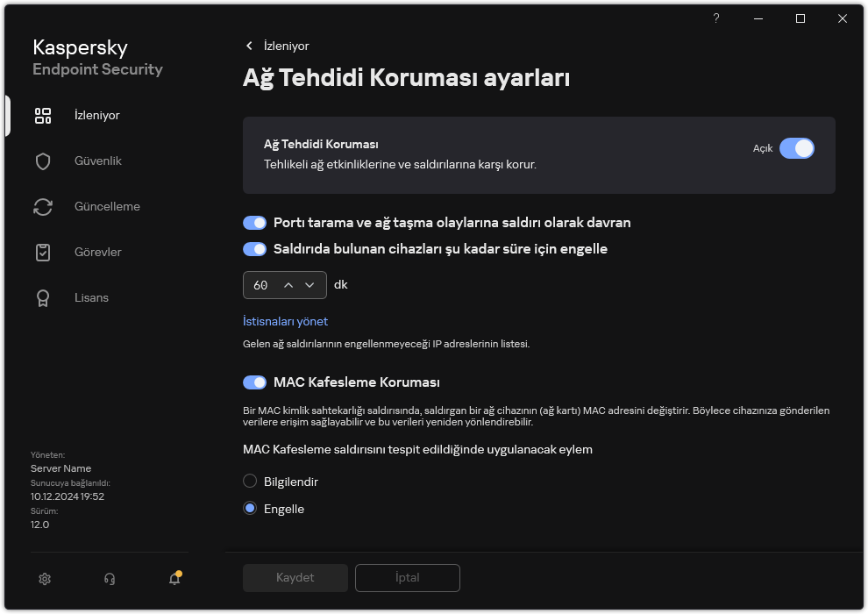The image size is (868, 614).
Task: Open application settings via gear icon
Action: (x=44, y=579)
